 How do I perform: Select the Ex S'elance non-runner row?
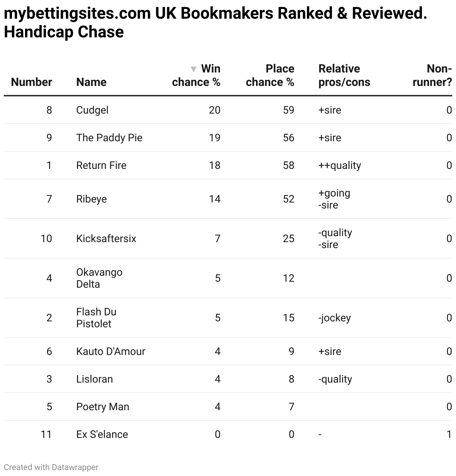tap(102, 435)
